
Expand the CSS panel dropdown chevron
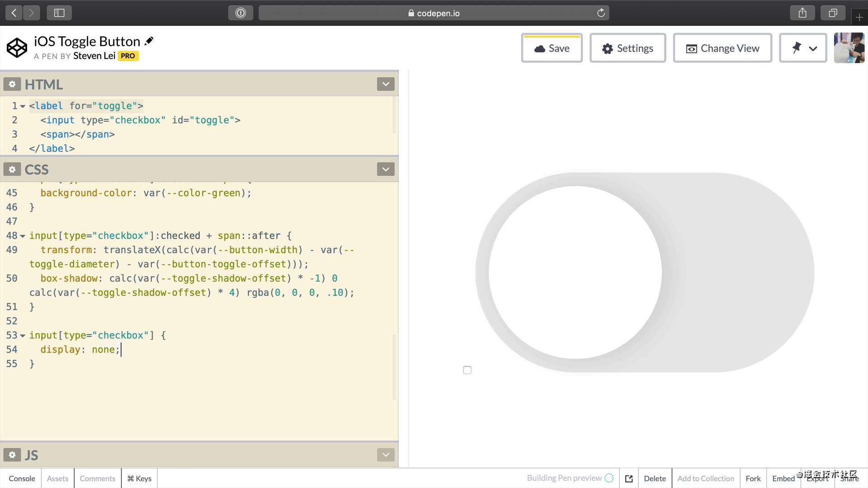coord(386,169)
